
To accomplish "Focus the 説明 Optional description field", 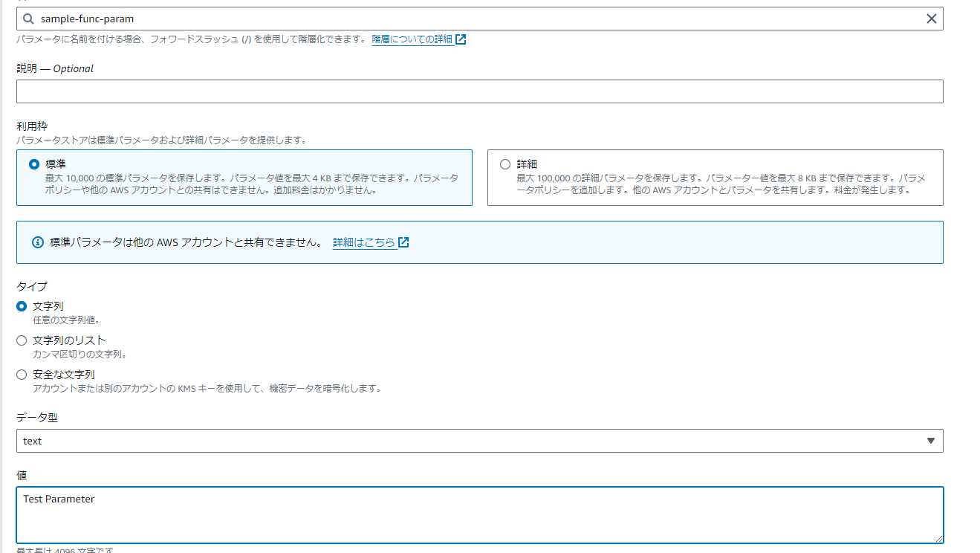I will pyautogui.click(x=479, y=91).
